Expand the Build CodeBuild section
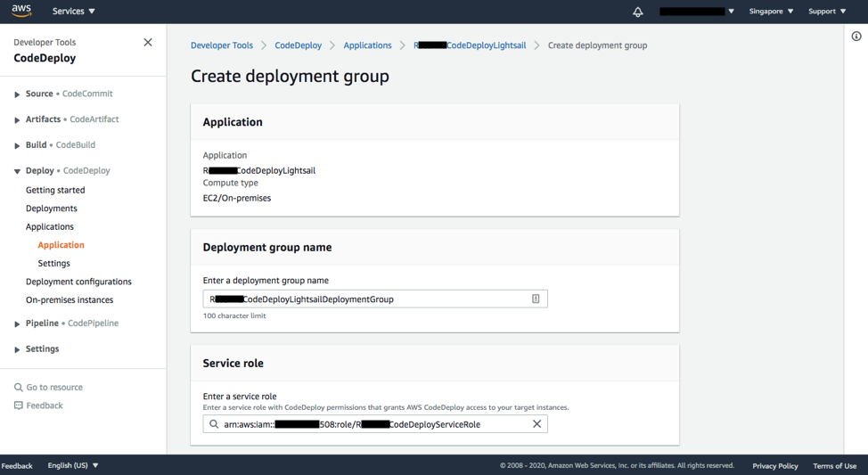This screenshot has height=475, width=868. point(17,145)
